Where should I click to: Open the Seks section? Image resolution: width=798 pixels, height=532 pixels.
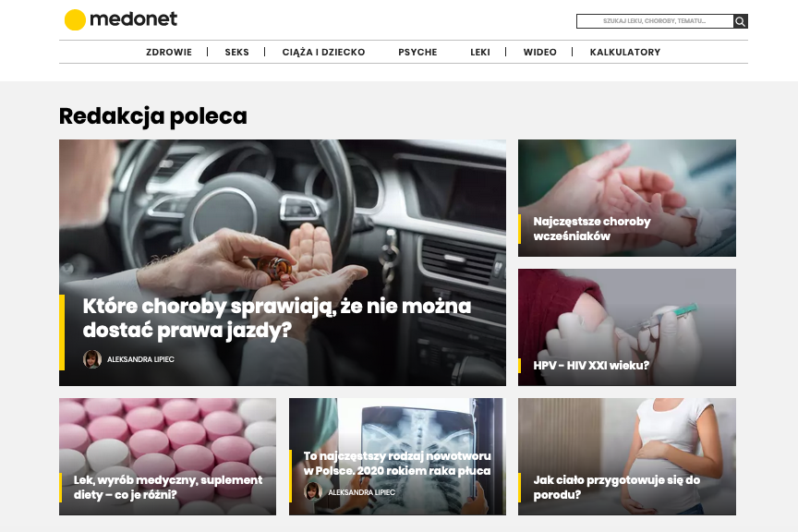tap(237, 52)
